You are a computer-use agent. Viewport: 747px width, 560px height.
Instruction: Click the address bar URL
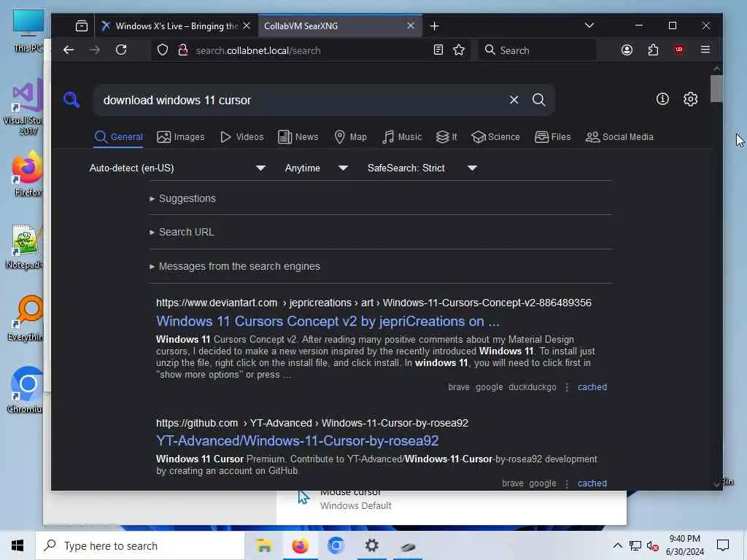(258, 50)
